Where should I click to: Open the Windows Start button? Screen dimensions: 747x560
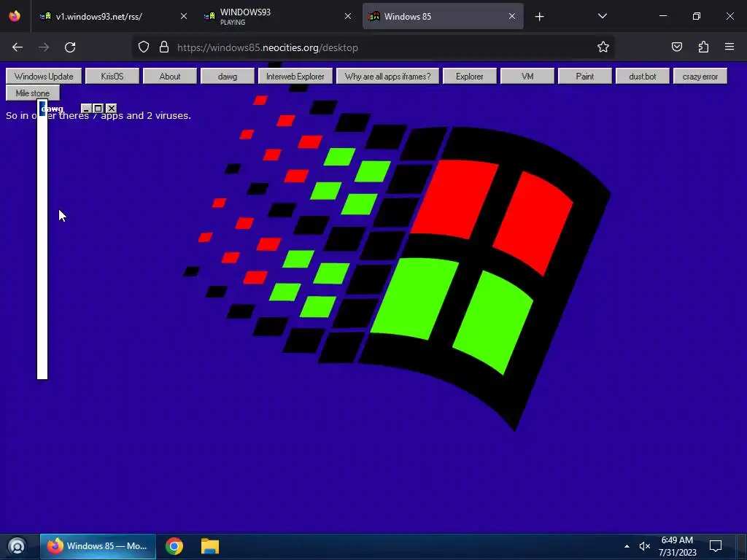(18, 546)
